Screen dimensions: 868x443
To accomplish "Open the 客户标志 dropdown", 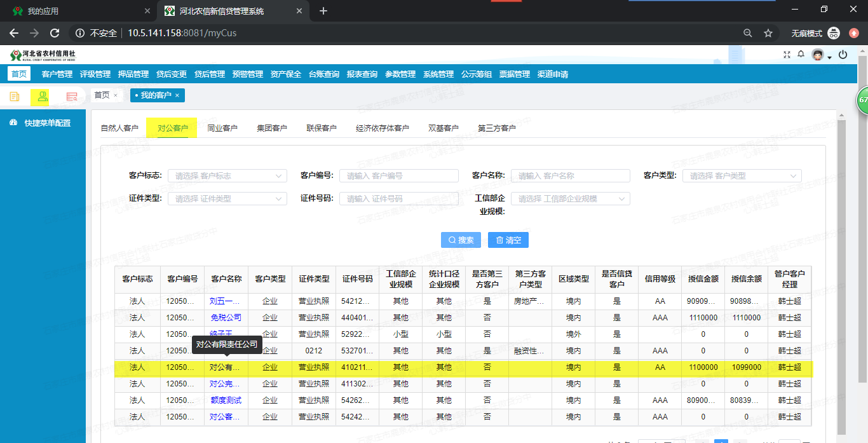I will point(227,175).
